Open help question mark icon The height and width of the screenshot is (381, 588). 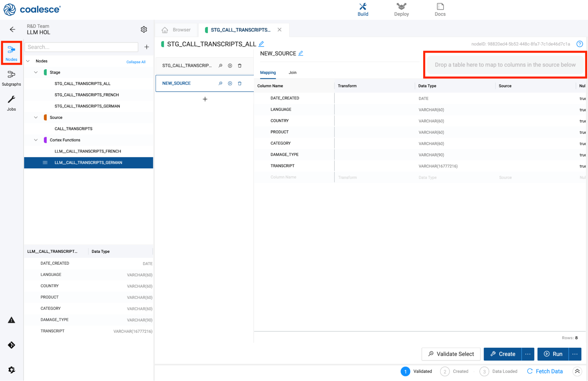(579, 44)
